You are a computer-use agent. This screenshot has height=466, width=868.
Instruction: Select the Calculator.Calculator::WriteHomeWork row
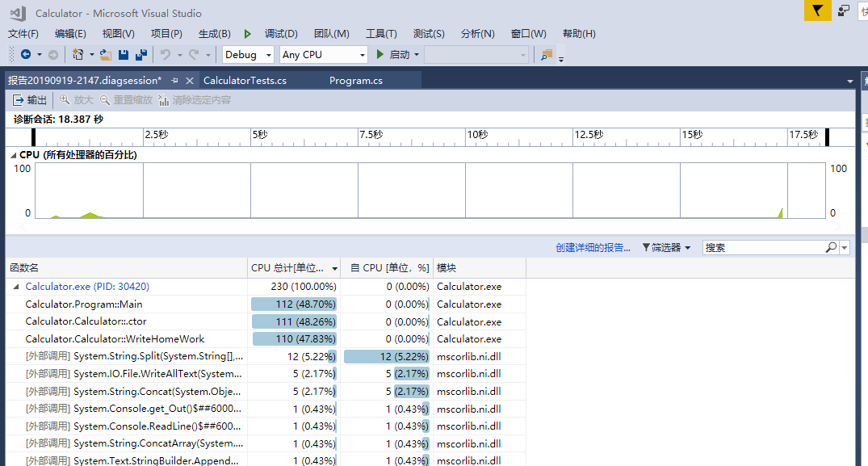click(266, 338)
